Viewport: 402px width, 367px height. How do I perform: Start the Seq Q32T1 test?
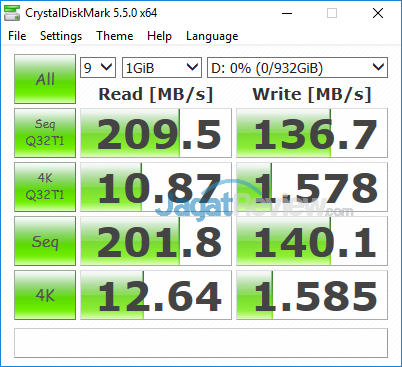45,133
